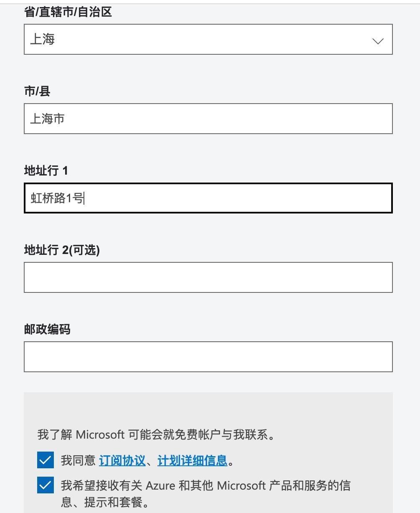Check the 订阅协议 agreement checkbox

(45, 460)
